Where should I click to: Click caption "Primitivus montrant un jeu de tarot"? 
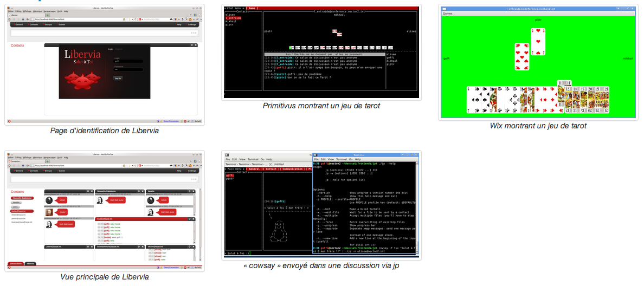pyautogui.click(x=321, y=106)
